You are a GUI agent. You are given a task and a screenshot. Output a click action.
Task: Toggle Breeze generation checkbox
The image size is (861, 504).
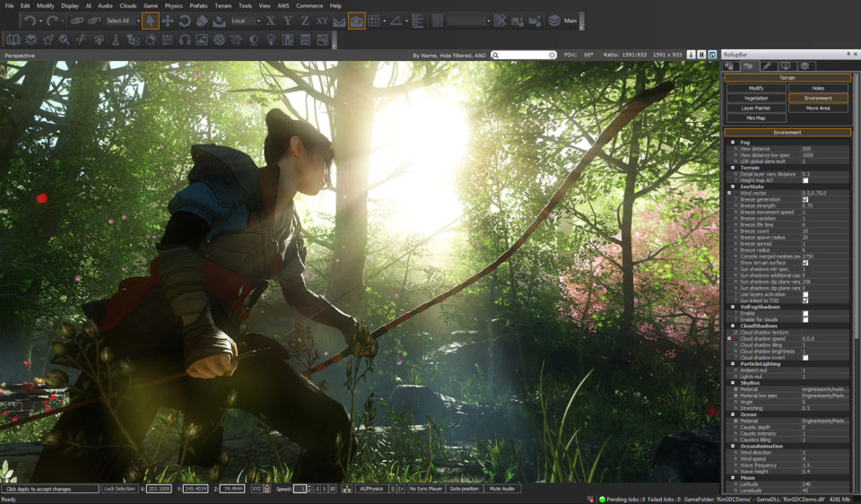coord(805,199)
